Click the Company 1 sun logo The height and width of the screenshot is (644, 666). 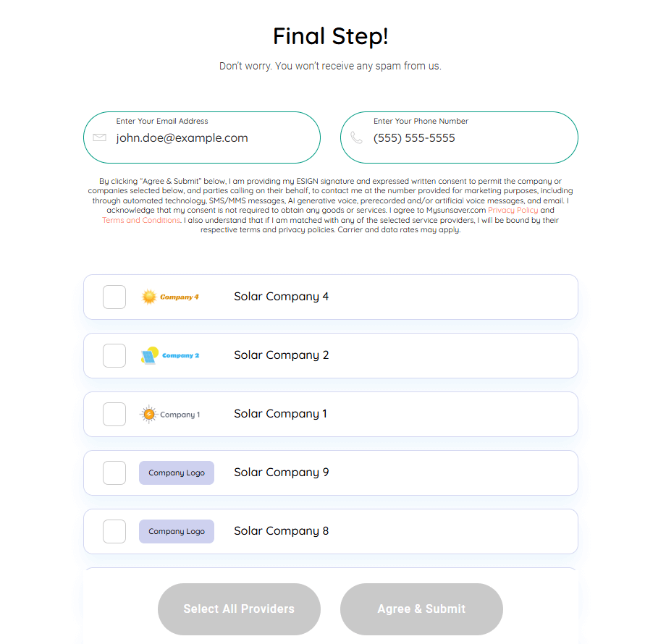[170, 415]
